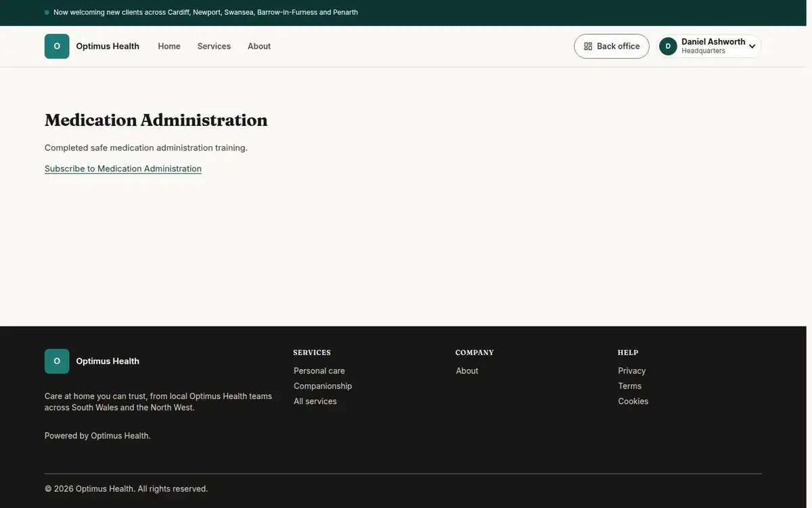Open All services footer link

(315, 401)
